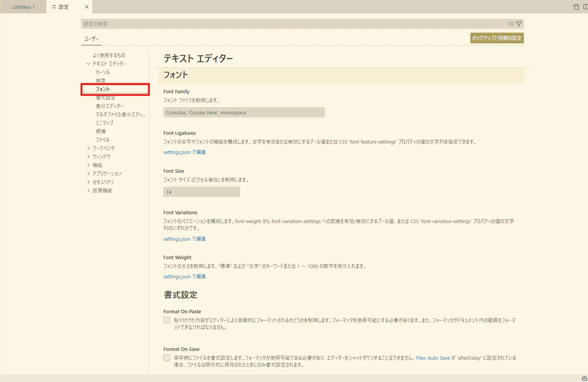The image size is (588, 382).
Task: Select the 設定 editor tab
Action: pyautogui.click(x=69, y=7)
